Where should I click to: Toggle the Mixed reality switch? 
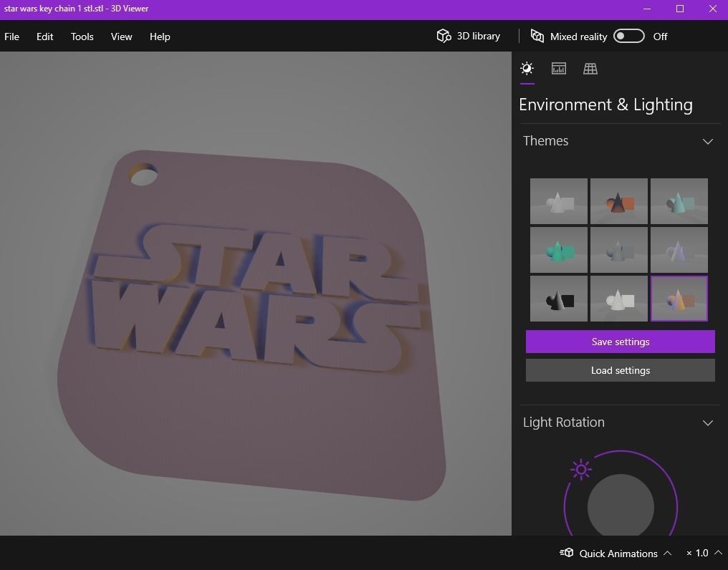[x=628, y=37]
